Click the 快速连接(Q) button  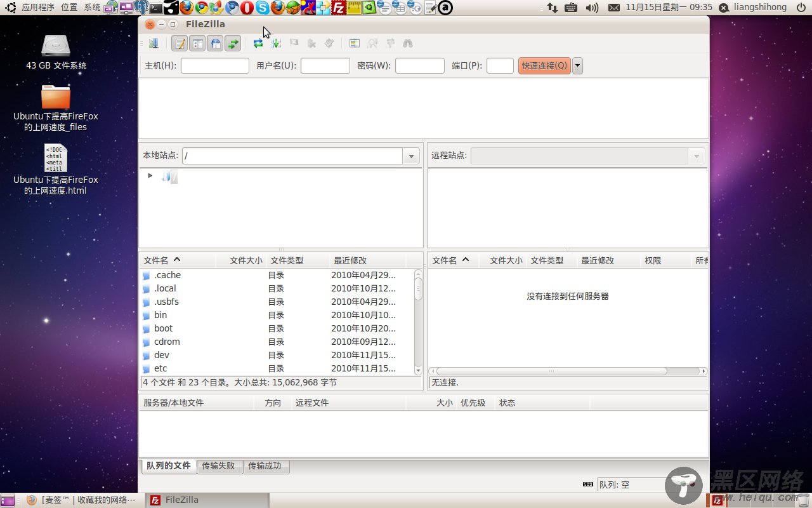tap(544, 65)
